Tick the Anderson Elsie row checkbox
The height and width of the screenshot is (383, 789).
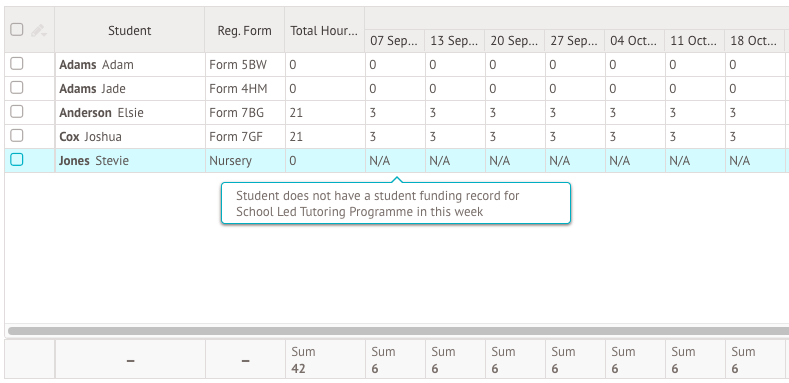tap(17, 111)
